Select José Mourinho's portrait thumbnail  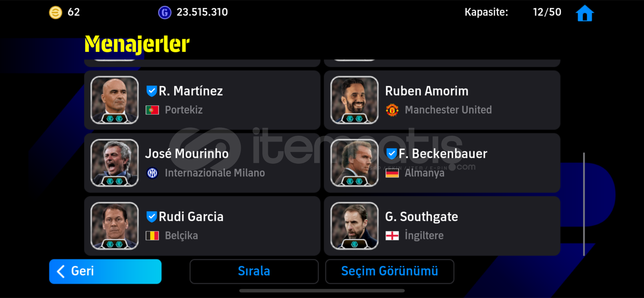(x=114, y=163)
